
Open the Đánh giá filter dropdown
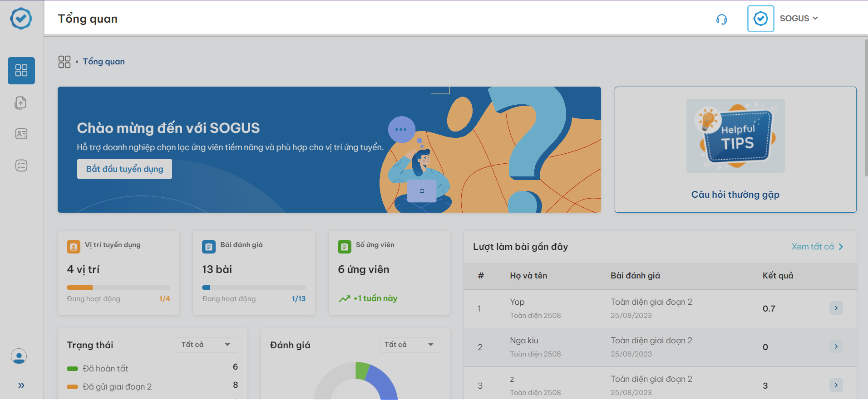click(409, 345)
